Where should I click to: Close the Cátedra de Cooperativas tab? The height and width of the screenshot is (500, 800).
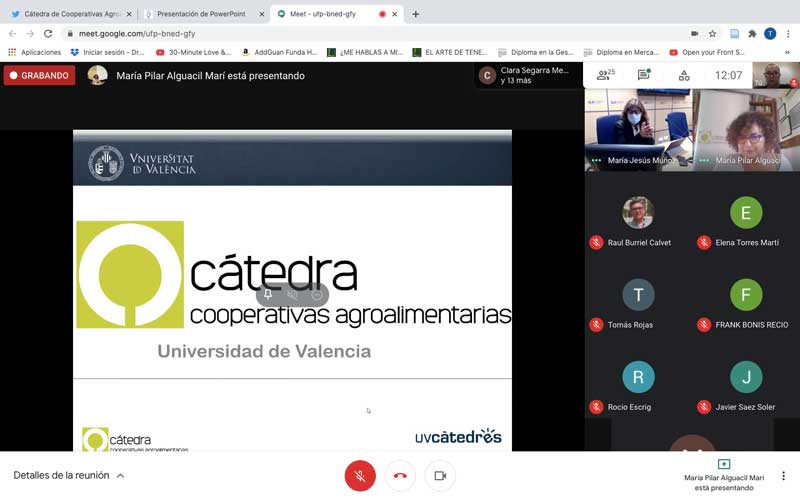tap(129, 14)
